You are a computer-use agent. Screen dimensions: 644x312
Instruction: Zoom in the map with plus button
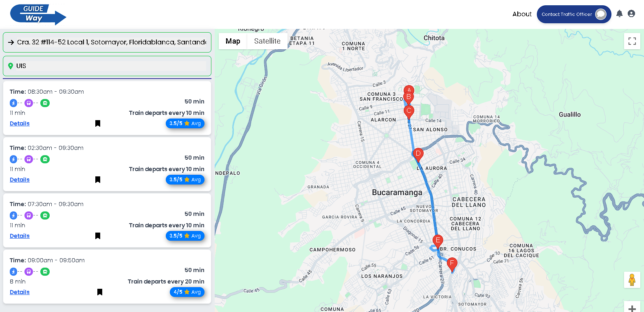click(632, 308)
